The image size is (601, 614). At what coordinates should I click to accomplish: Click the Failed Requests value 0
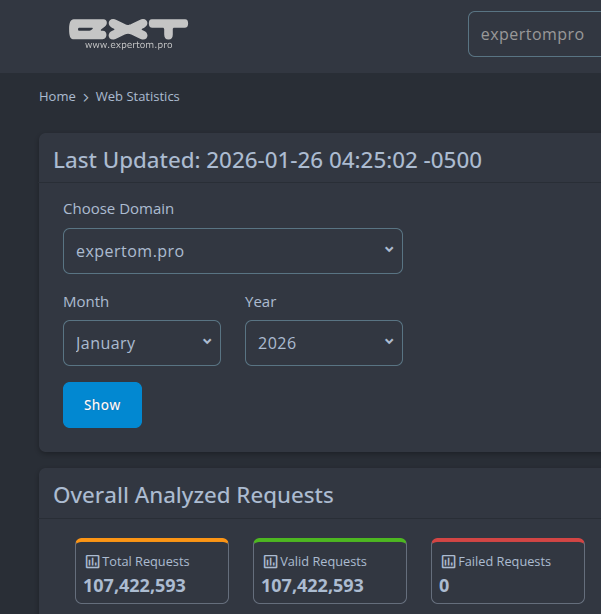[x=444, y=586]
